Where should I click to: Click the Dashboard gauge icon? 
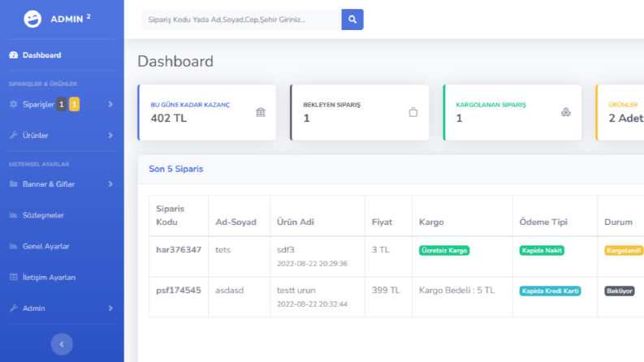click(14, 55)
